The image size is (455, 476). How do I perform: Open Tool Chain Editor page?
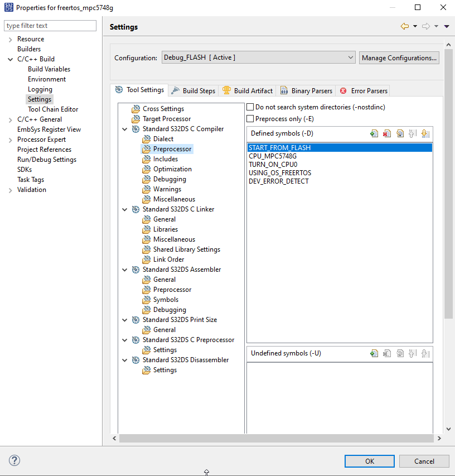point(53,109)
